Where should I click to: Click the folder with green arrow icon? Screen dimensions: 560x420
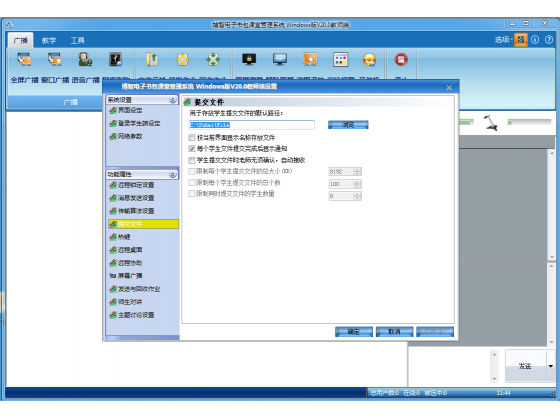(152, 59)
